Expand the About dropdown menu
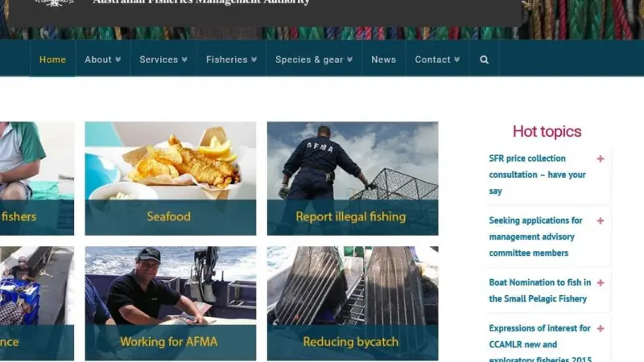Viewport: 644px width, 362px height. 103,60
